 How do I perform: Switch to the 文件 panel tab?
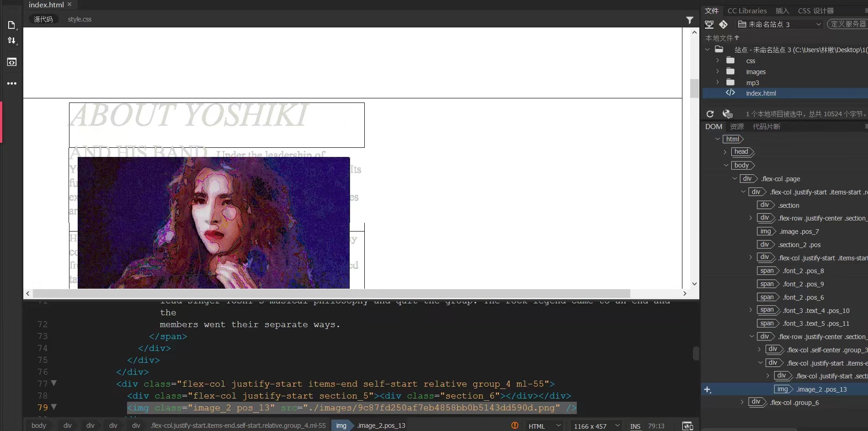(x=712, y=11)
